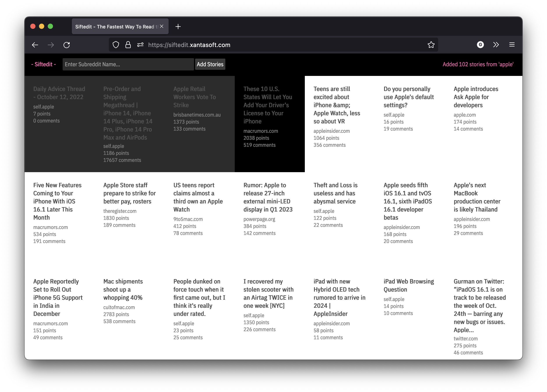Click '2783 points' under Mac shipments
This screenshot has height=392, width=547.
(116, 314)
